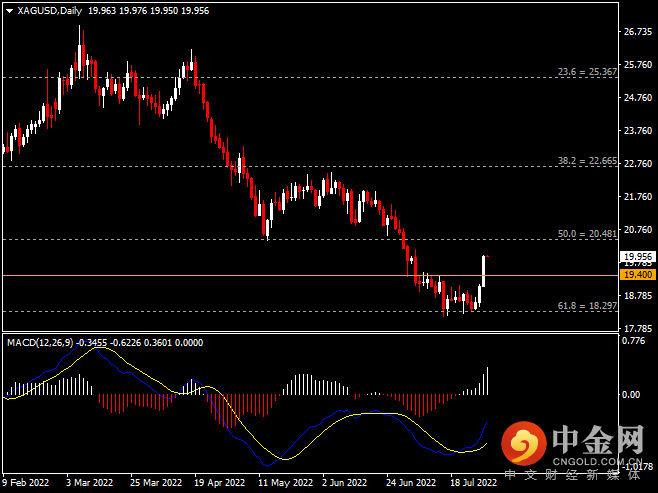Click the dropdown triangle beside XAGUSD,Daily
The image size is (658, 493).
[x=10, y=11]
